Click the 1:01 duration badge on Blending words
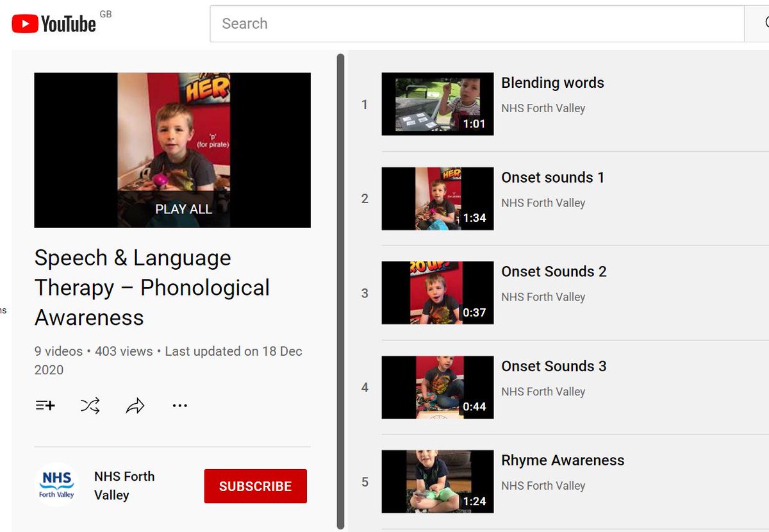The image size is (769, 532). click(x=474, y=124)
